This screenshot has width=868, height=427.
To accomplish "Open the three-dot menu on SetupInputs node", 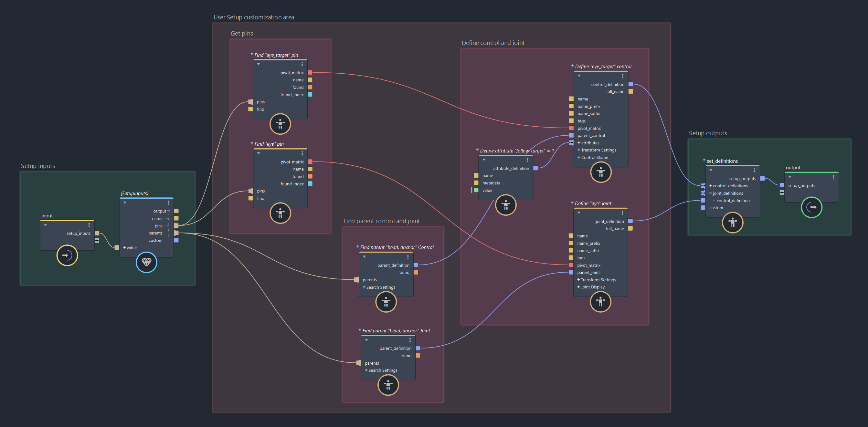I will click(168, 203).
